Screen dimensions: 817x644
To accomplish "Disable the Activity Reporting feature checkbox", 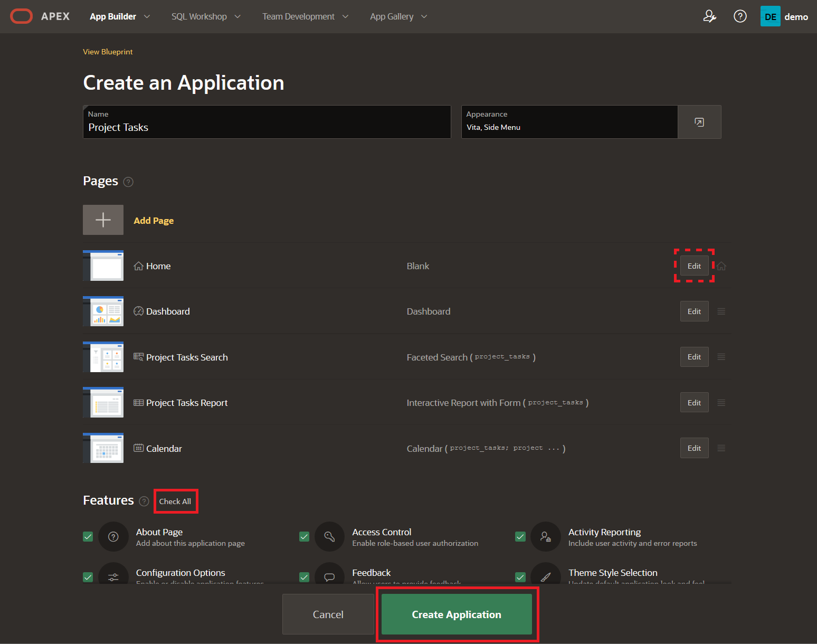I will (520, 536).
